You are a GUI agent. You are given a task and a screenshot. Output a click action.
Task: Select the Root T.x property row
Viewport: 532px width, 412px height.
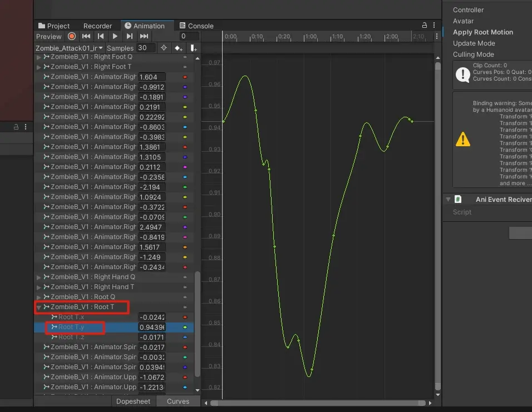click(114, 317)
